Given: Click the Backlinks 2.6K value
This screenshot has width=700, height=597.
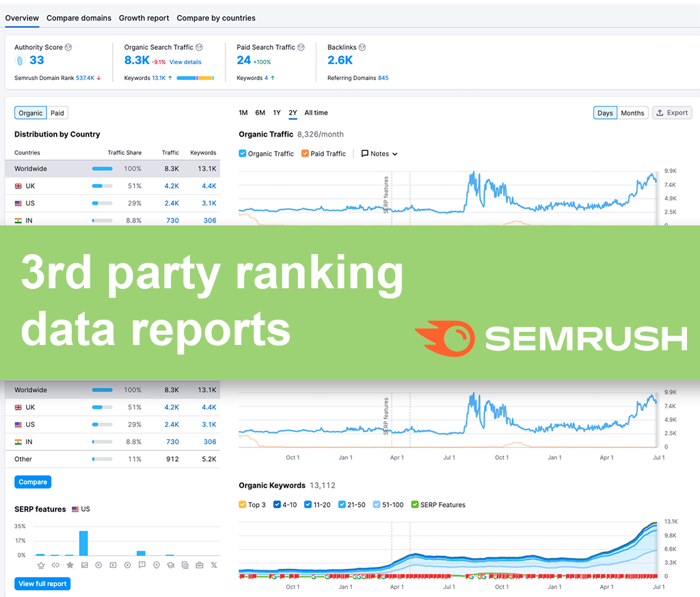Looking at the screenshot, I should point(340,60).
